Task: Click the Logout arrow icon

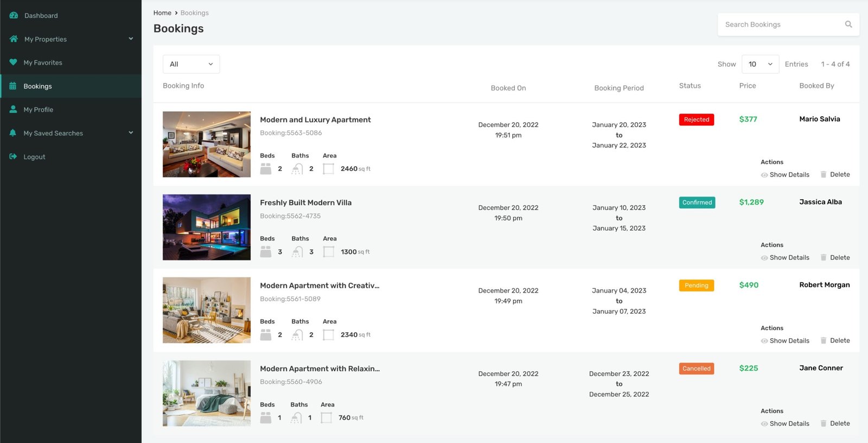Action: tap(13, 157)
